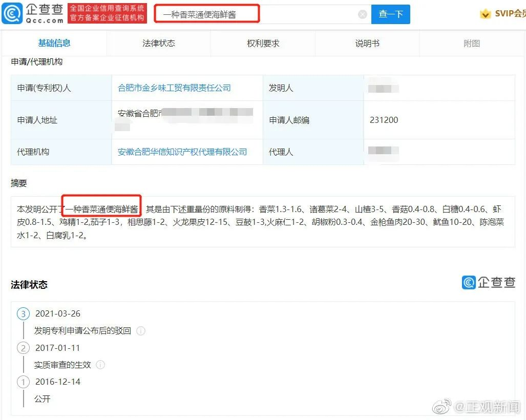Click the 申请人邮编 label cell
This screenshot has height=420, width=526.
pyautogui.click(x=313, y=120)
